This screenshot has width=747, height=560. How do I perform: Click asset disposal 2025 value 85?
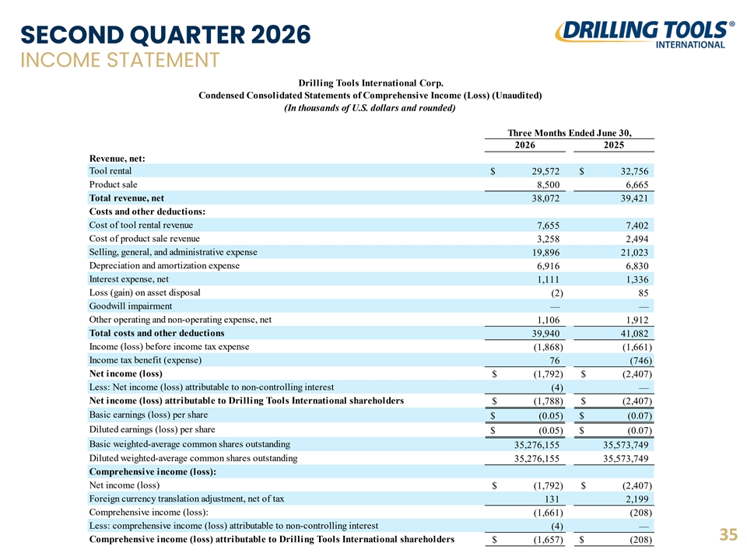pyautogui.click(x=644, y=293)
